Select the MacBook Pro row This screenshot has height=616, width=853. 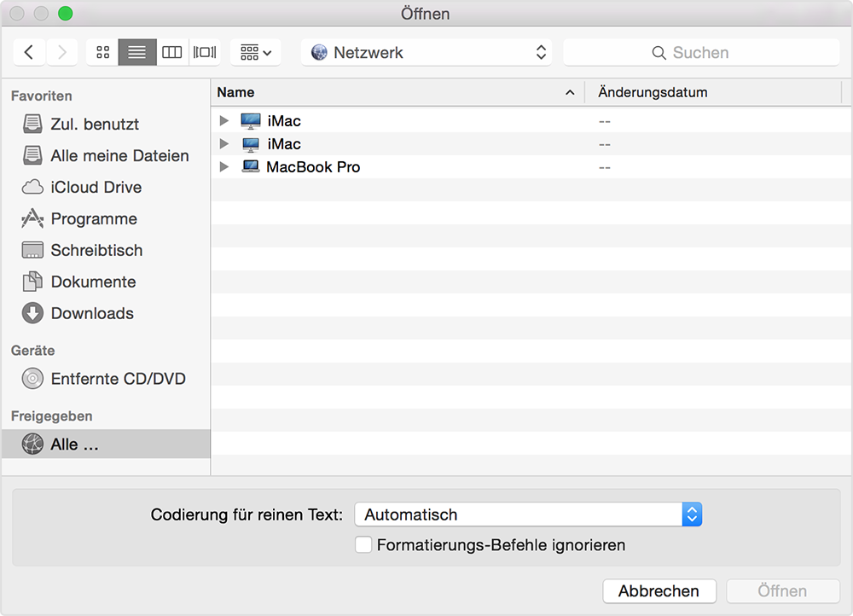point(531,166)
